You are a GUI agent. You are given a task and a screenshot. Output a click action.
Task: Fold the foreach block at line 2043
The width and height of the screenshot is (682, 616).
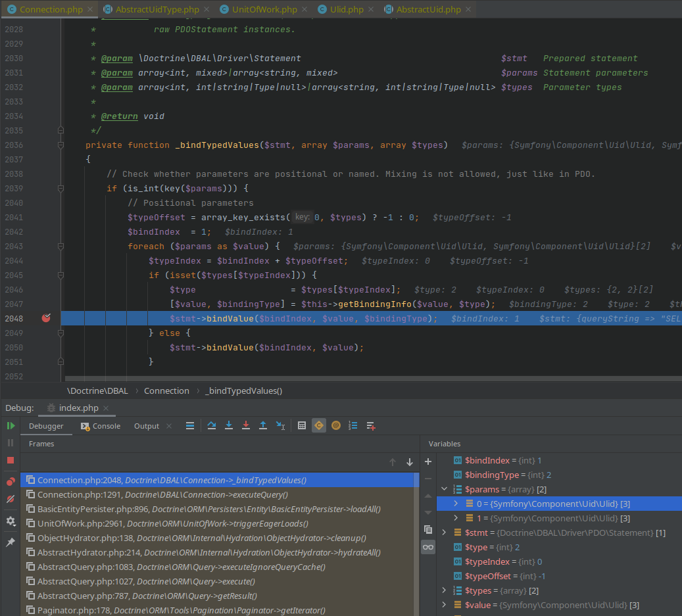pos(61,246)
